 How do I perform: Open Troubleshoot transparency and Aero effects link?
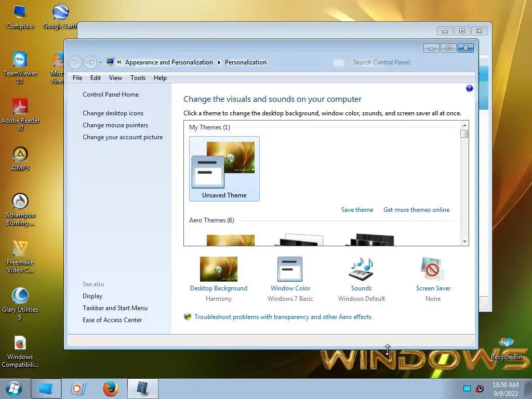283,316
